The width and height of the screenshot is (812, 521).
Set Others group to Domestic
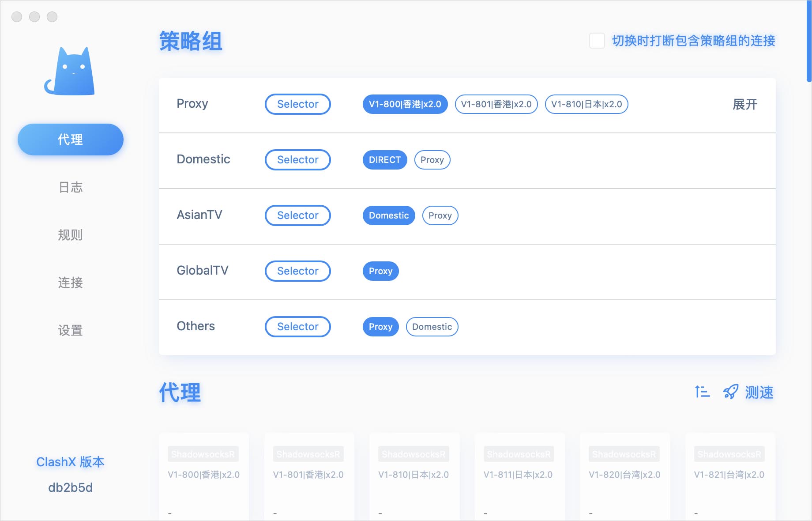432,327
